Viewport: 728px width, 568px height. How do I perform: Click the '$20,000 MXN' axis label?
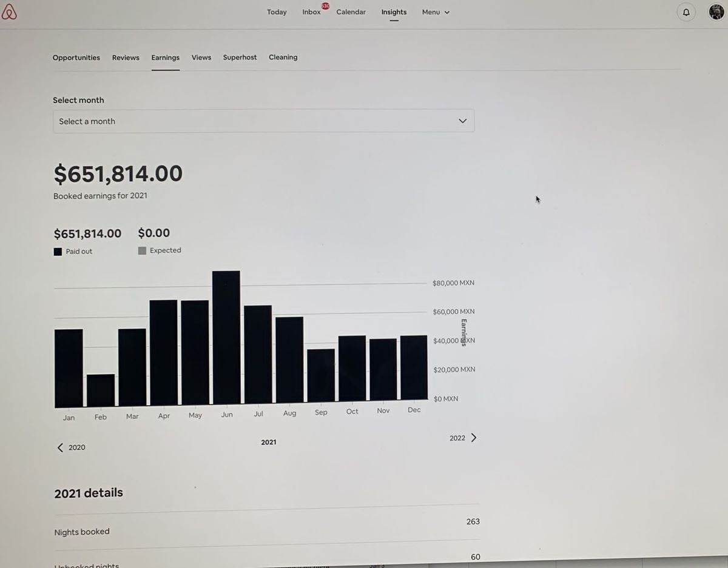(x=454, y=370)
